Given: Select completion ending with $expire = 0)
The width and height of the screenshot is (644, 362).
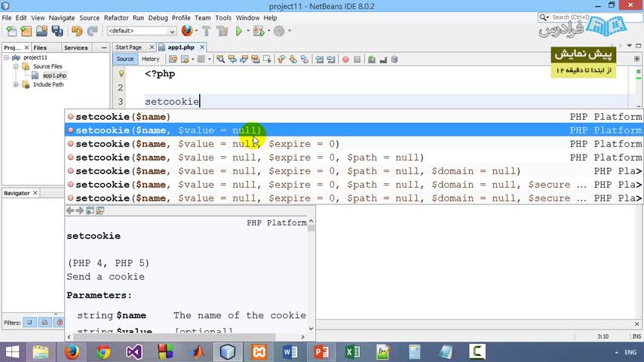Looking at the screenshot, I should (x=354, y=144).
